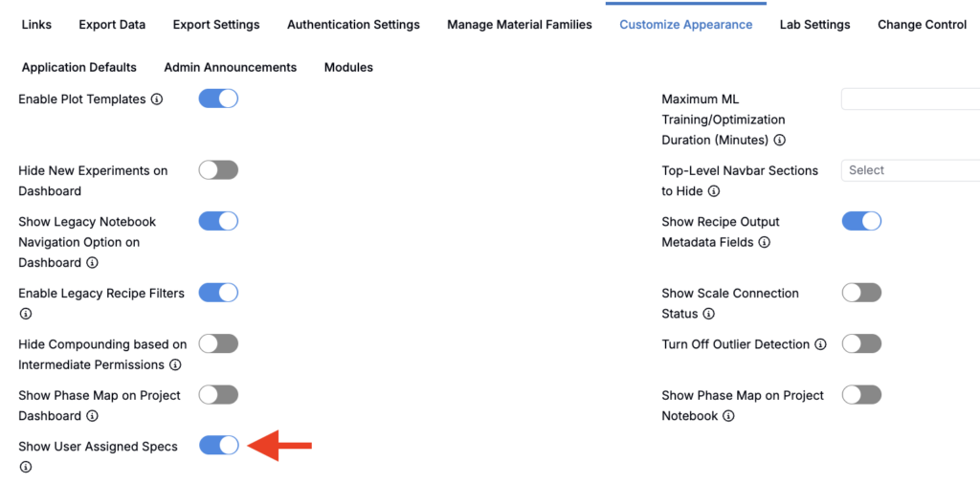Open the Modules section

click(x=348, y=67)
